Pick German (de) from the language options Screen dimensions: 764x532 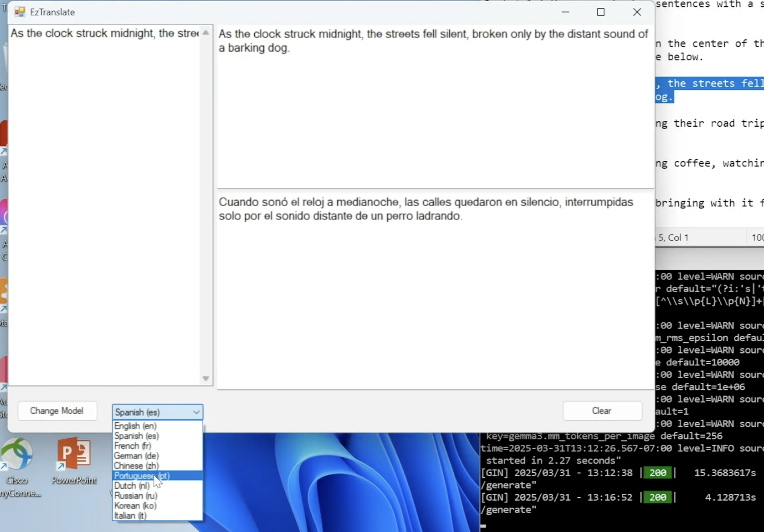[x=136, y=456]
